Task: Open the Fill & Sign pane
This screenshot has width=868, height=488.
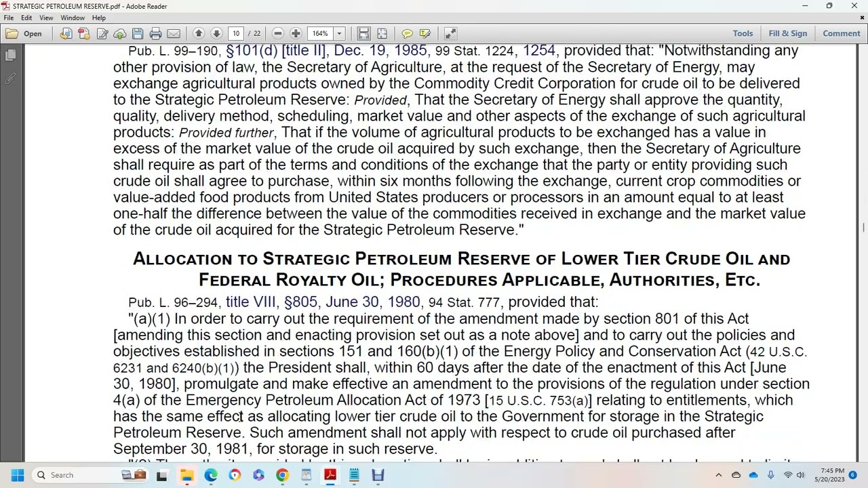Action: tap(788, 33)
